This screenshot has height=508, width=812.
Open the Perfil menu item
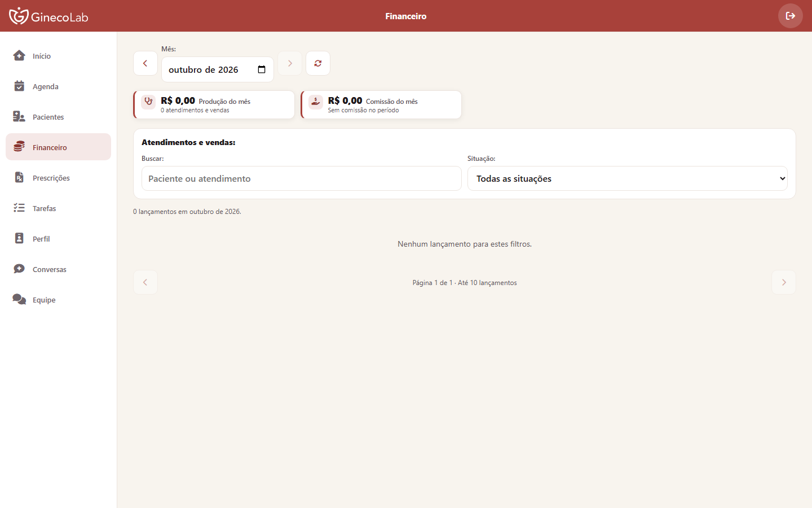click(x=58, y=238)
